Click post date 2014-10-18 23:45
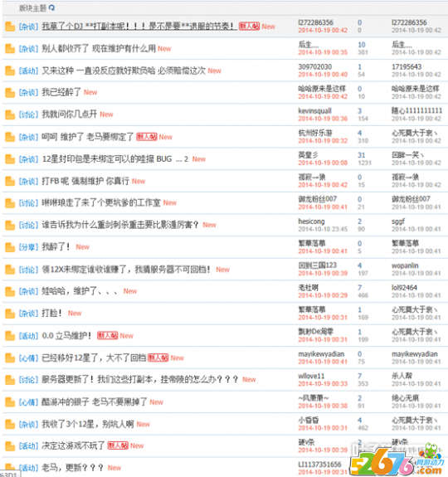Screen dimensions: 448x477 point(323,229)
